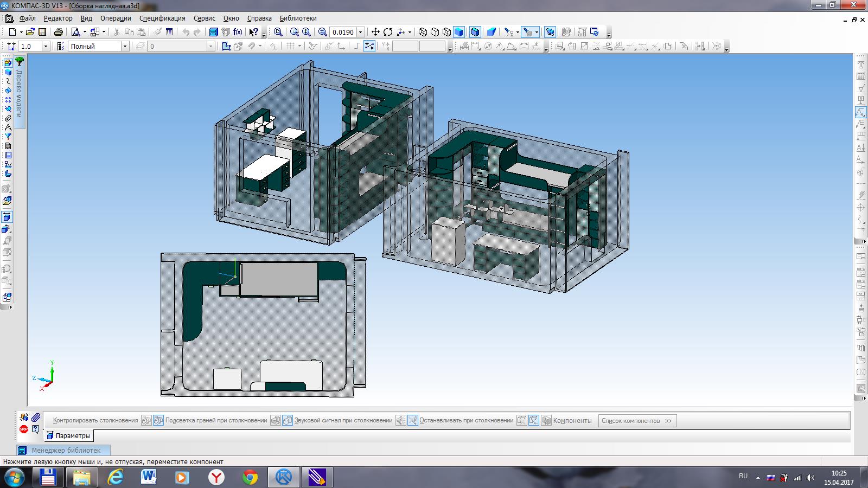Screen dimensions: 868x488
Task: Open the 'Полный' display mode dropdown
Action: pyautogui.click(x=125, y=46)
